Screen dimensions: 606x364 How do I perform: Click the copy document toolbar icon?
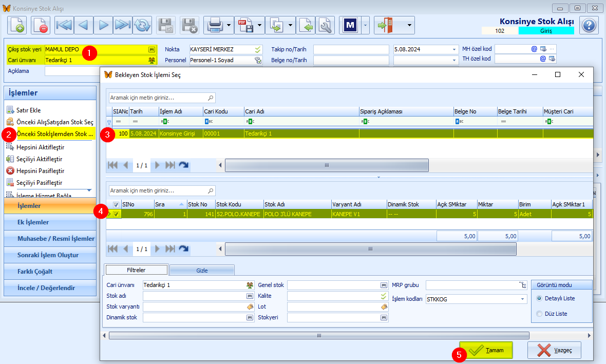click(277, 26)
